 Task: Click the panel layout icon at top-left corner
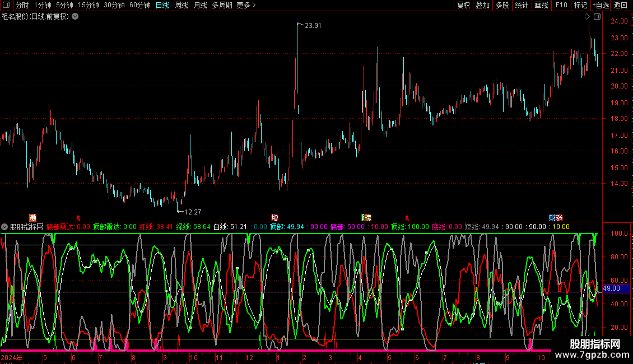(6, 5)
